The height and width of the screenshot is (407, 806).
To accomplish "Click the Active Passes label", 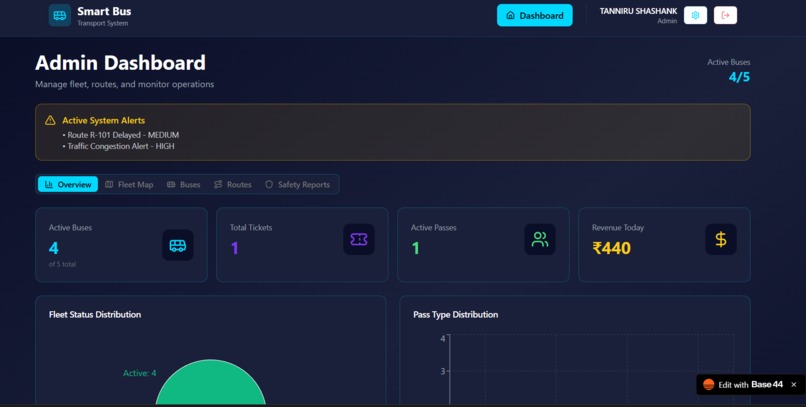I will 433,227.
